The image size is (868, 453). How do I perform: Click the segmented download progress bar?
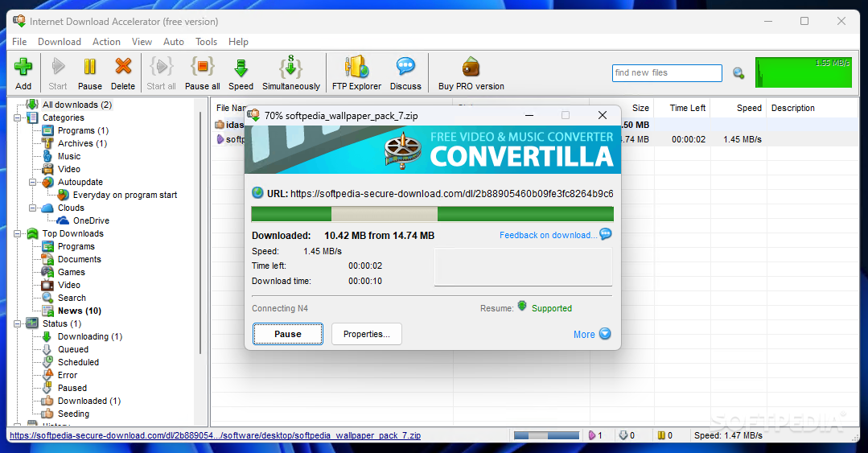pyautogui.click(x=432, y=214)
